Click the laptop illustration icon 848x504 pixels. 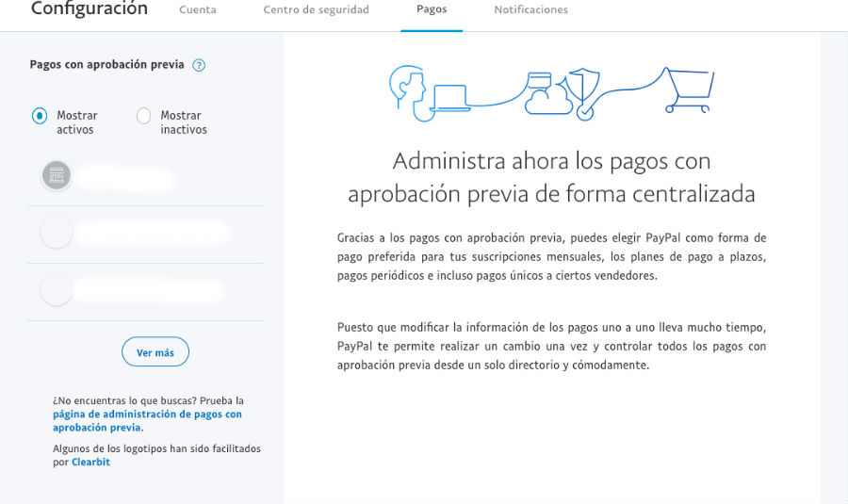pos(450,98)
